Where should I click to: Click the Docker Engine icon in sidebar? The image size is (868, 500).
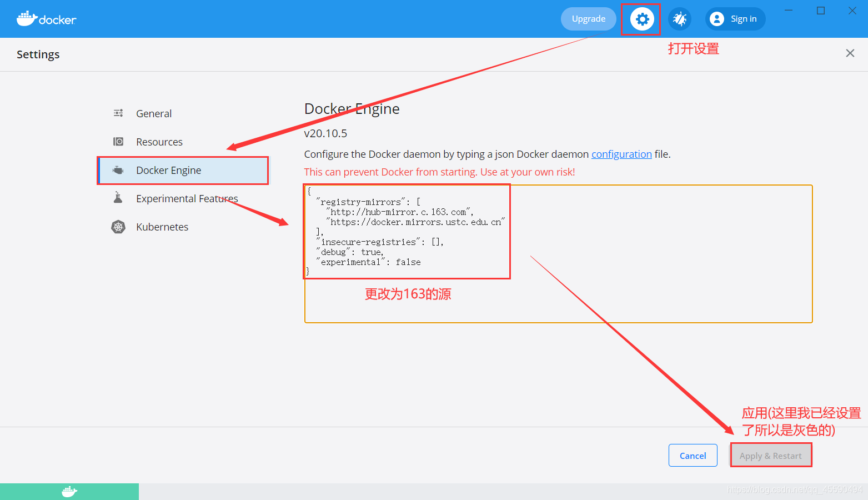coord(118,170)
